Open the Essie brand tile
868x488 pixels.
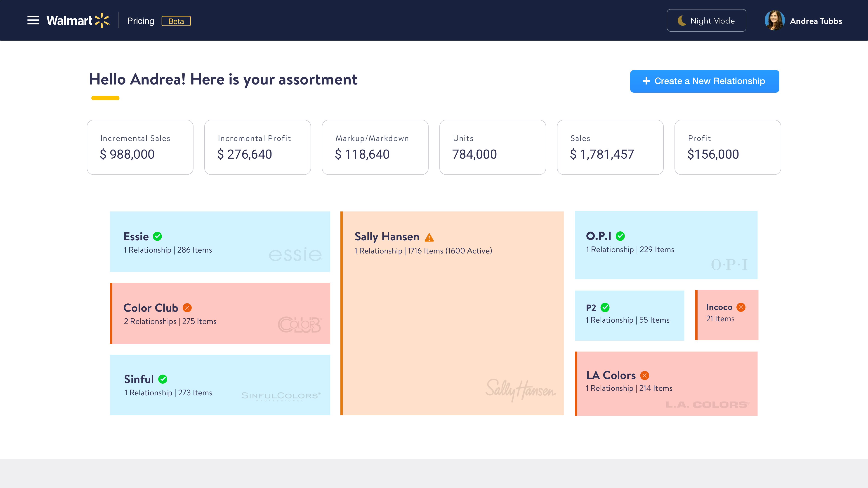coord(220,242)
